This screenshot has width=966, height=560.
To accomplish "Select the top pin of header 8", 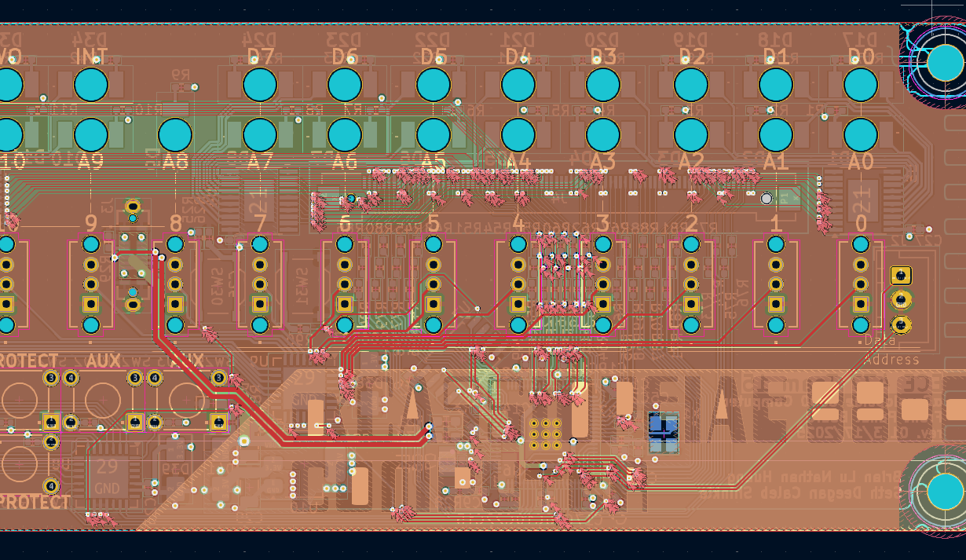I will click(175, 244).
